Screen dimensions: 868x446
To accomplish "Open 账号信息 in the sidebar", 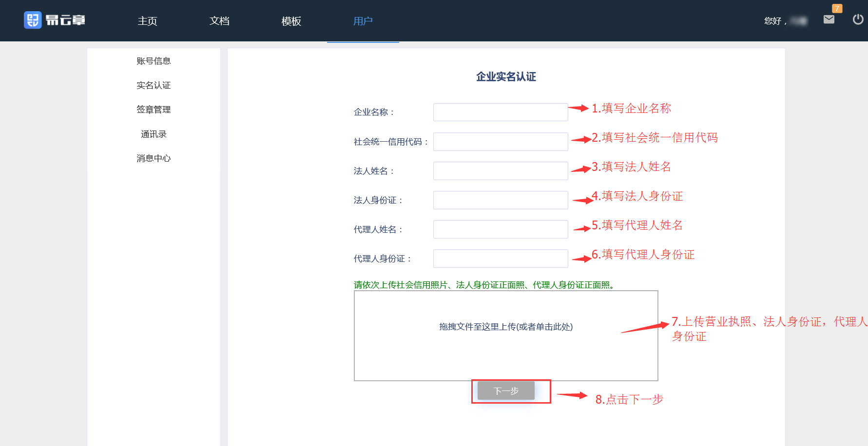I will pos(154,61).
